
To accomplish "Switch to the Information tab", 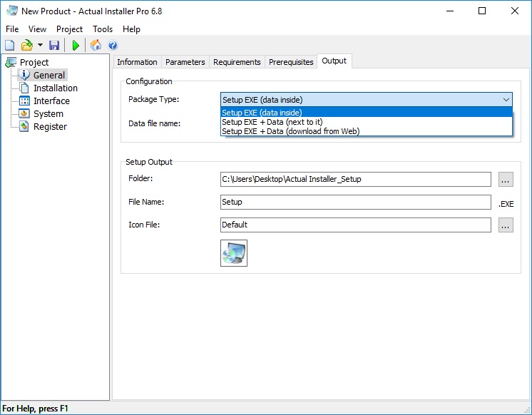I will 137,62.
